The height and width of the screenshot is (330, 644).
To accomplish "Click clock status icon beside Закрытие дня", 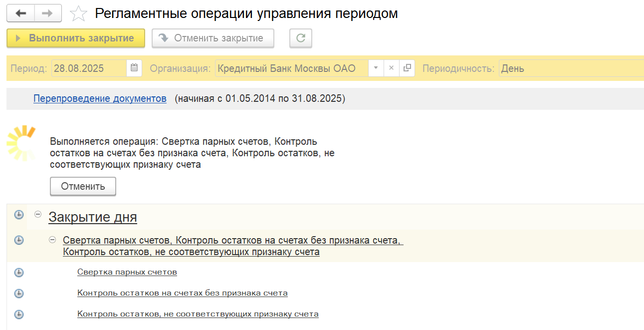I will point(18,215).
